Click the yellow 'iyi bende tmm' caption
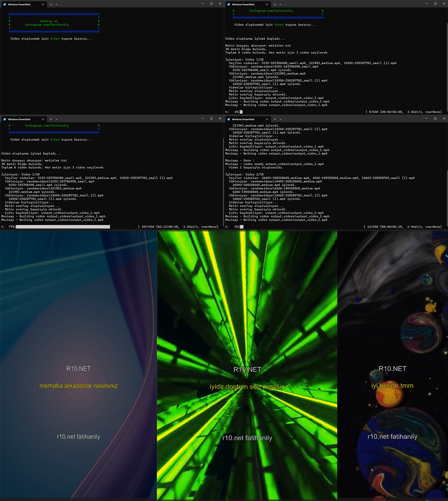Screen dimensions: 448x501 pyautogui.click(x=392, y=386)
